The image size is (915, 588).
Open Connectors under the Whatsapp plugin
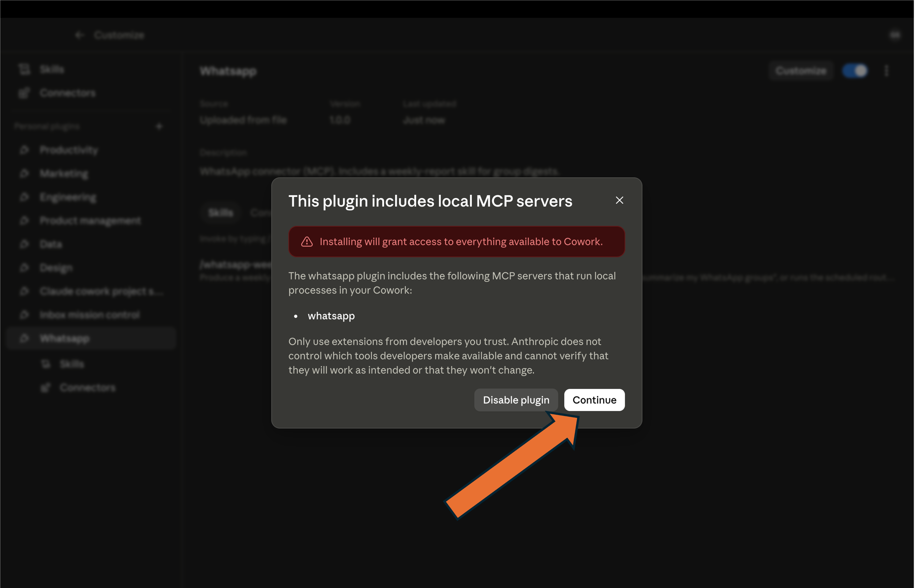pyautogui.click(x=88, y=388)
